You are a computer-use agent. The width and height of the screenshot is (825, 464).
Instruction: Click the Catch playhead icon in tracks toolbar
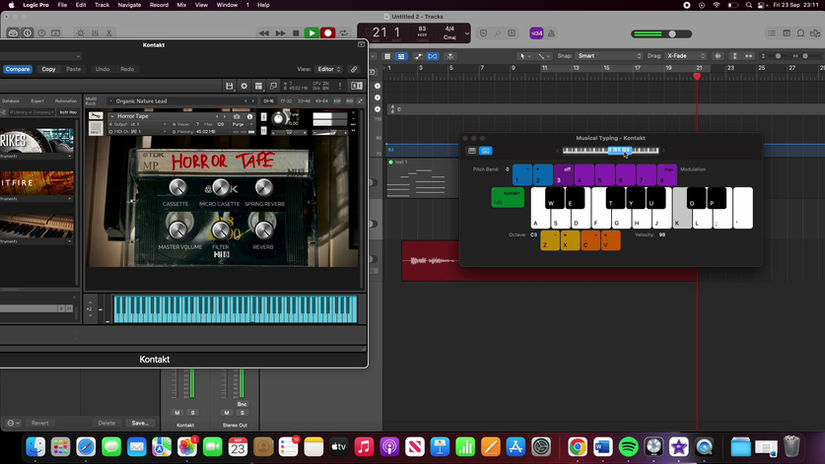click(x=450, y=56)
